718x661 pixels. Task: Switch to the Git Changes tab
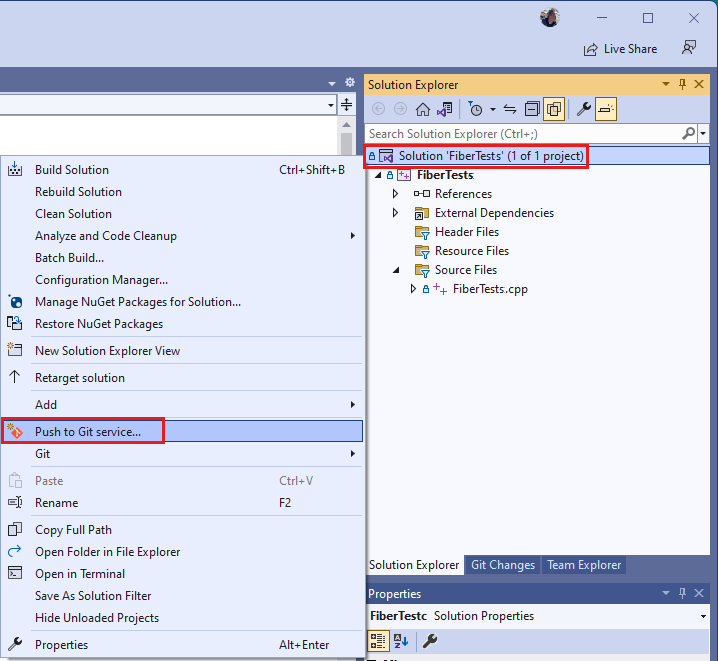coord(503,565)
